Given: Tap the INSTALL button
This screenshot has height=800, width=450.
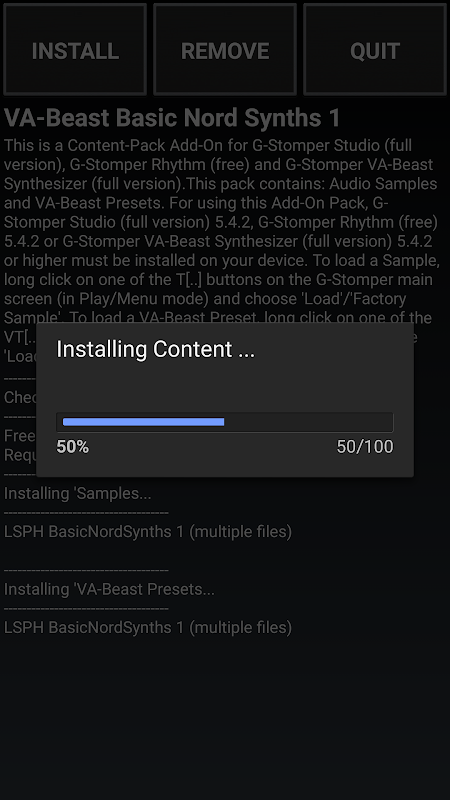Looking at the screenshot, I should 75,49.
